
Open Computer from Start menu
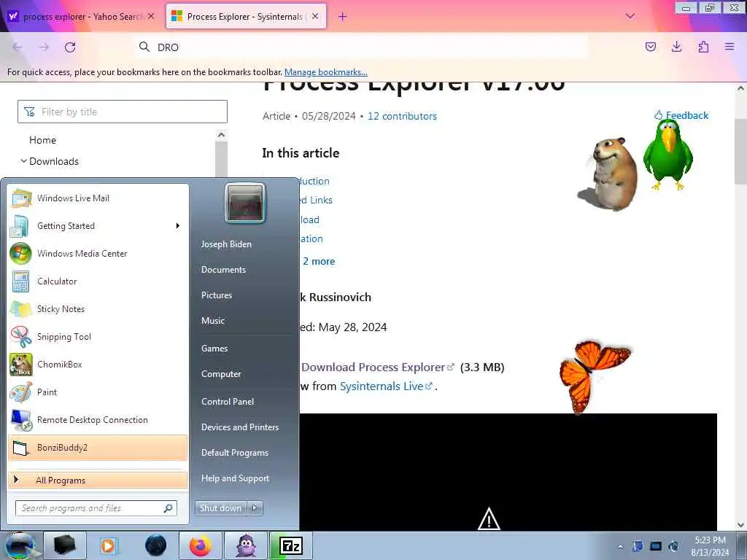pyautogui.click(x=221, y=374)
